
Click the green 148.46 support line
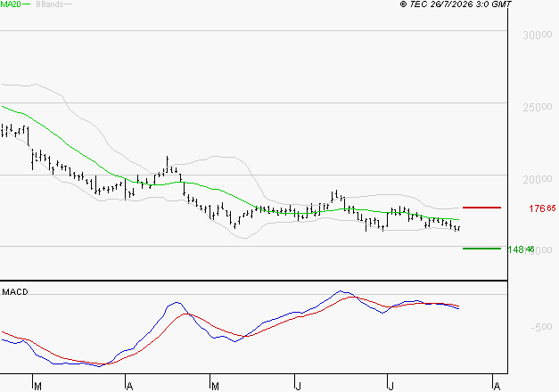pos(481,249)
